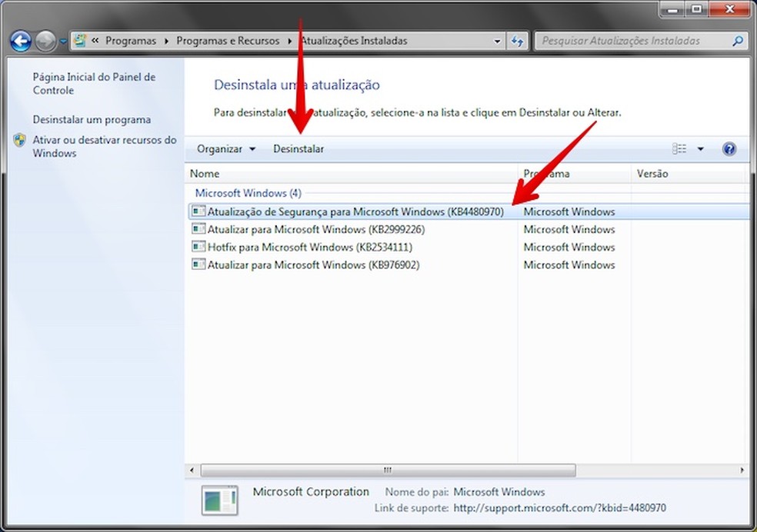
Task: Refresh the Atualizações Instaladas view
Action: 518,41
